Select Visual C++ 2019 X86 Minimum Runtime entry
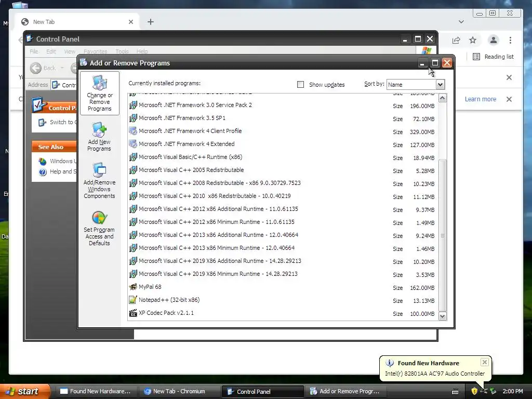Viewport: 532px width, 399px height. click(283, 274)
